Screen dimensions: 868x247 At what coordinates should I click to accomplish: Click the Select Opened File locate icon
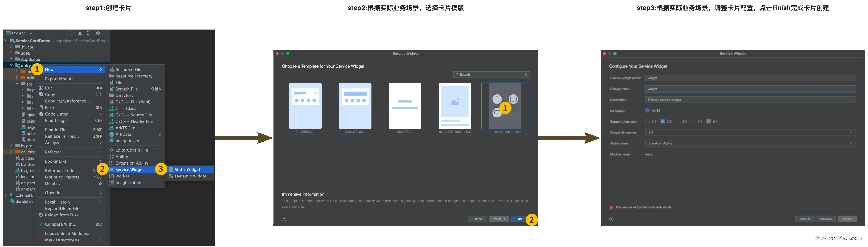[72, 33]
